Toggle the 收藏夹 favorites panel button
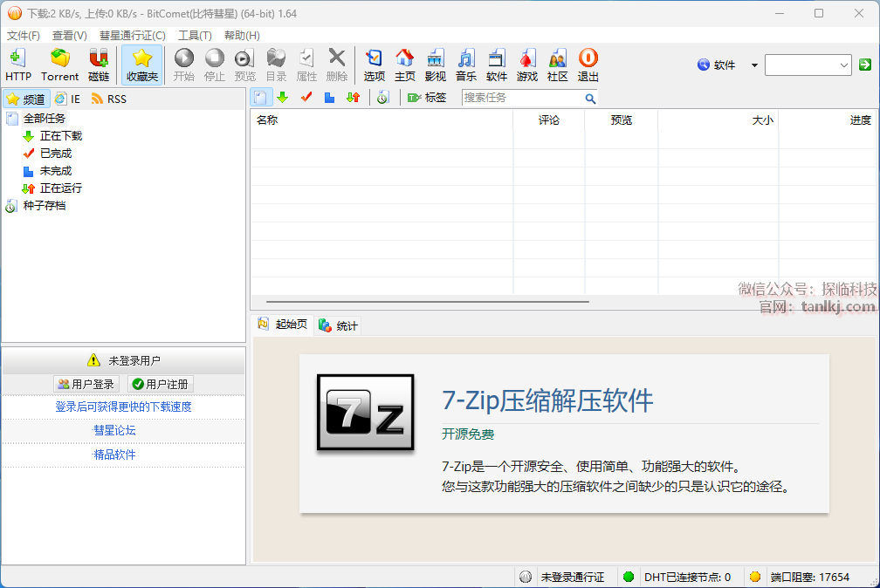880x588 pixels. (x=142, y=65)
